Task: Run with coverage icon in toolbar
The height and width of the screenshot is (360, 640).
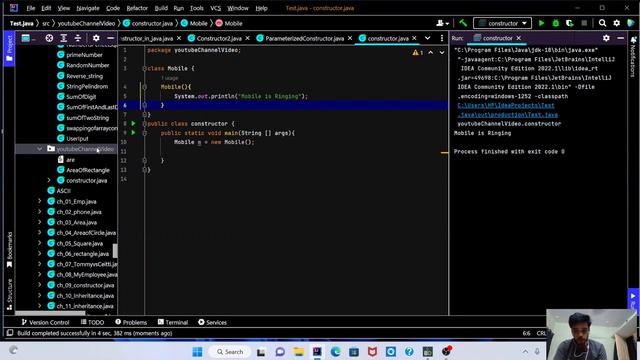Action: pos(570,23)
